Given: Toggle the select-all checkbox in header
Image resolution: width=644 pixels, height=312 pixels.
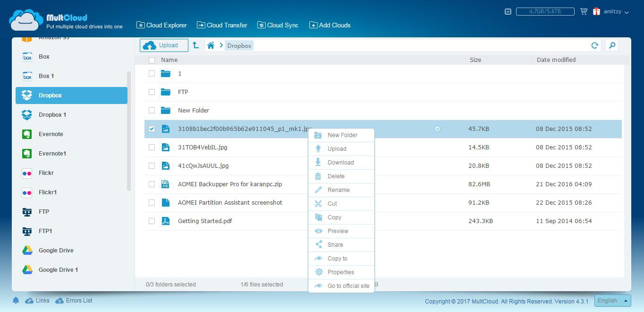Looking at the screenshot, I should pos(152,60).
